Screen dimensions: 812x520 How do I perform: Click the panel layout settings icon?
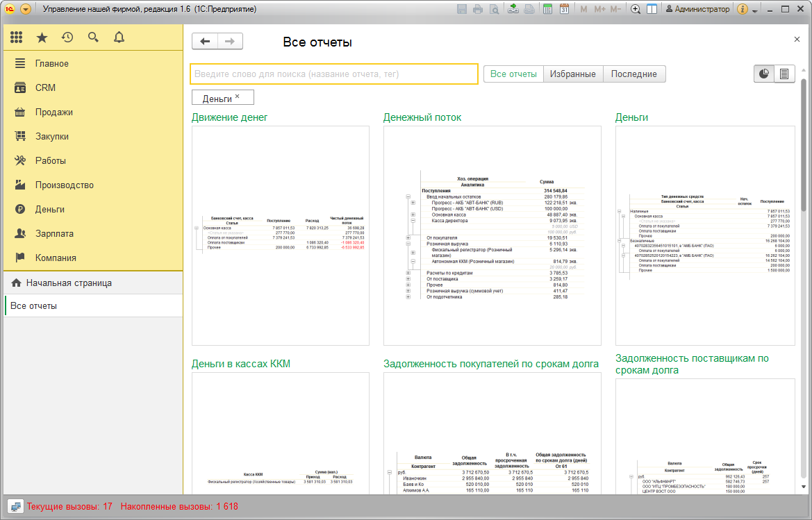pos(652,9)
